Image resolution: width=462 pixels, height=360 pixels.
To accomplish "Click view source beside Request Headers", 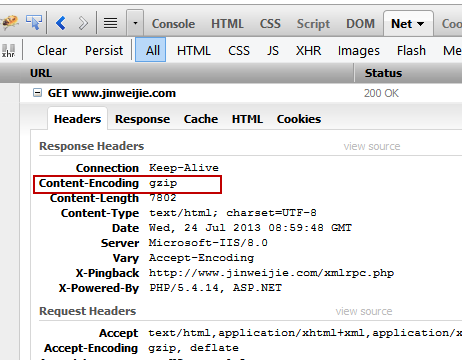I will (364, 311).
